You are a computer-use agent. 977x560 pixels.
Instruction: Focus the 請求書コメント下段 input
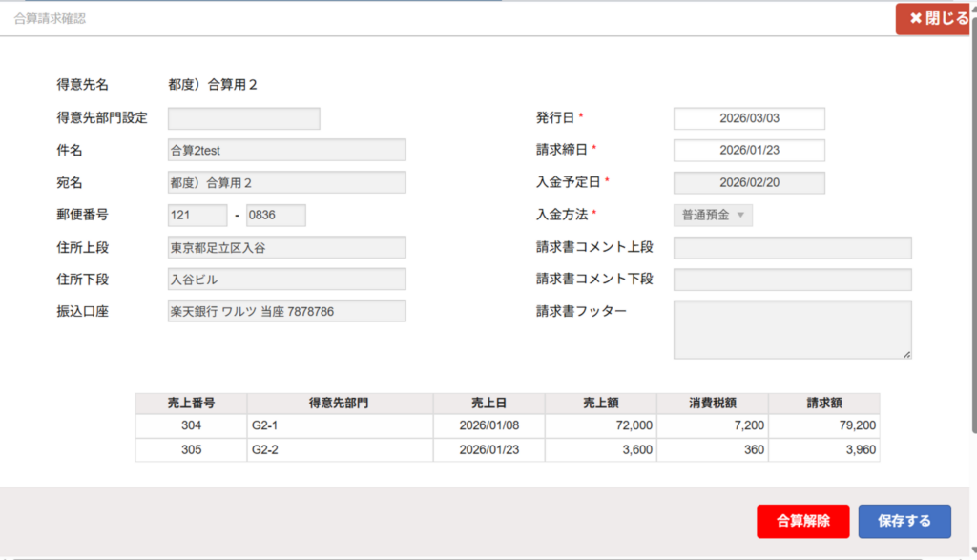[x=792, y=280]
